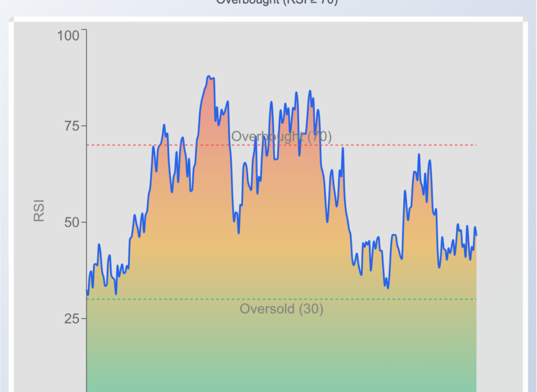
Task: Click the last data point on the RSI line
Action: tap(476, 235)
